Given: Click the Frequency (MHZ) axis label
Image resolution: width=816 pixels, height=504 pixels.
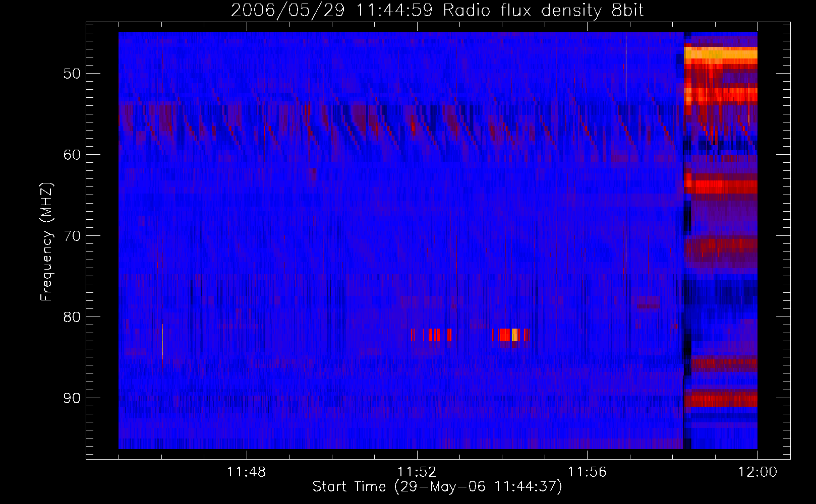Looking at the screenshot, I should pos(46,242).
